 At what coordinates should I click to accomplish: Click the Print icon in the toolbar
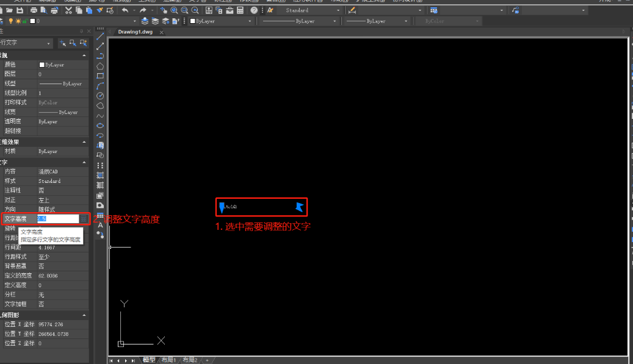pos(34,10)
